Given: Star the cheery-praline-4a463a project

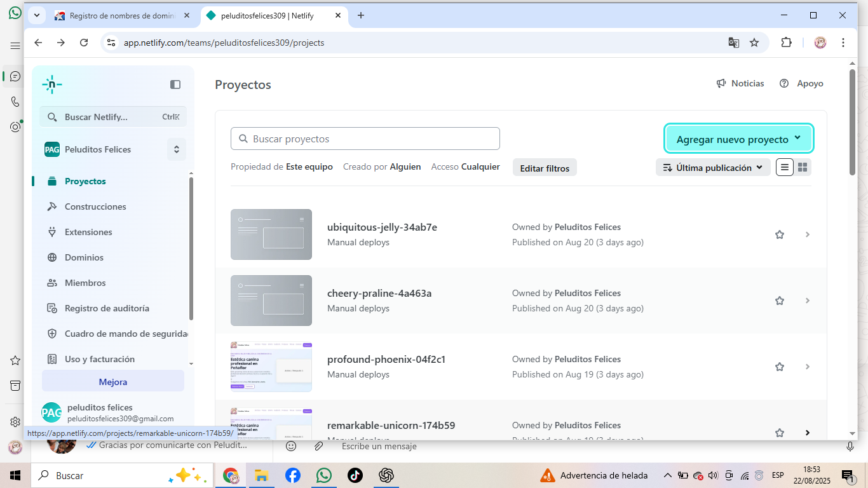Looking at the screenshot, I should [780, 301].
